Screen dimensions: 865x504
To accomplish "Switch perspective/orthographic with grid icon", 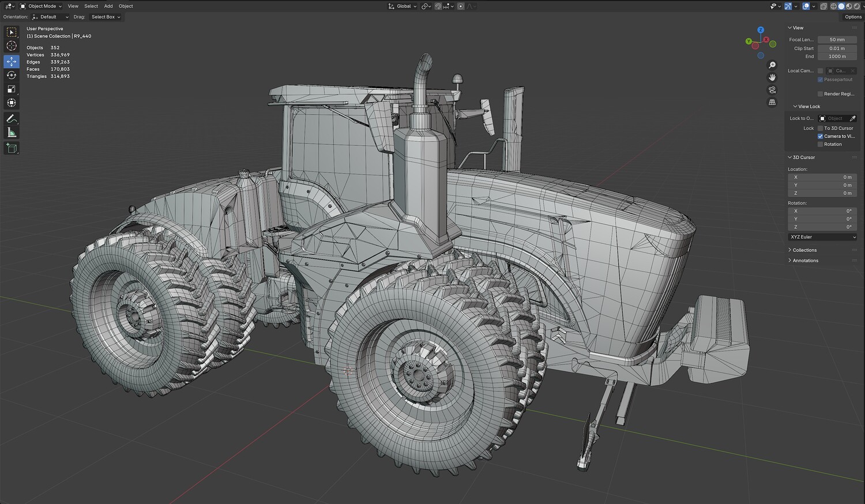I will [x=772, y=102].
